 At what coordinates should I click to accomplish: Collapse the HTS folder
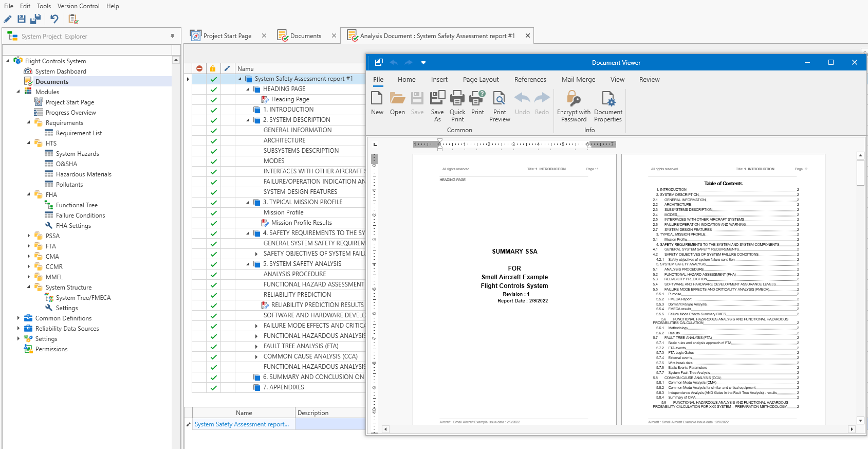pos(29,143)
